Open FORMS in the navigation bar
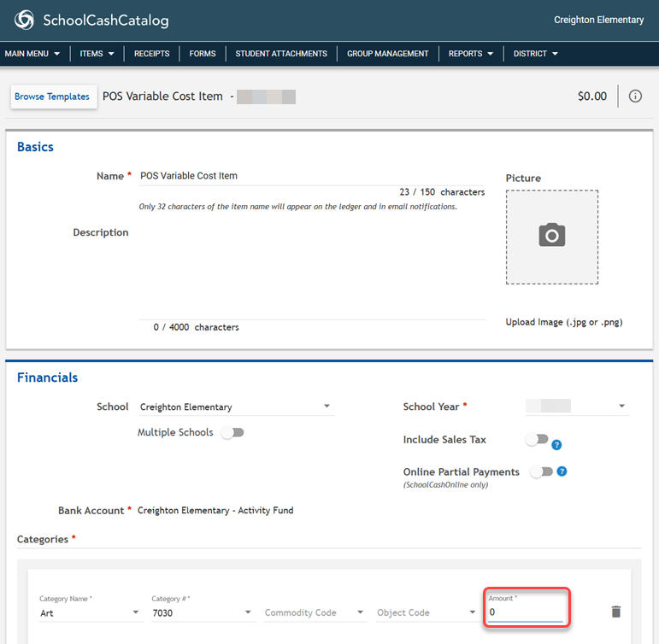The width and height of the screenshot is (659, 644). (x=203, y=54)
